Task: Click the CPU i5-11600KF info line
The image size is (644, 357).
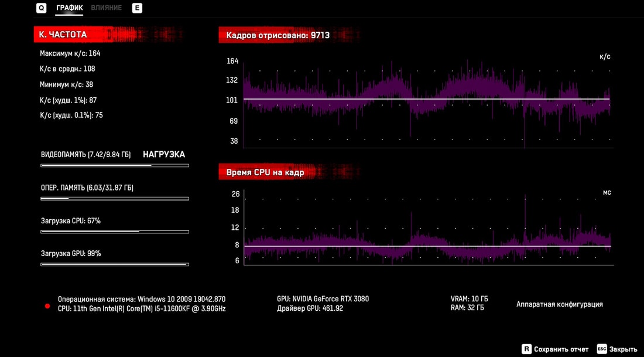Action: 142,308
